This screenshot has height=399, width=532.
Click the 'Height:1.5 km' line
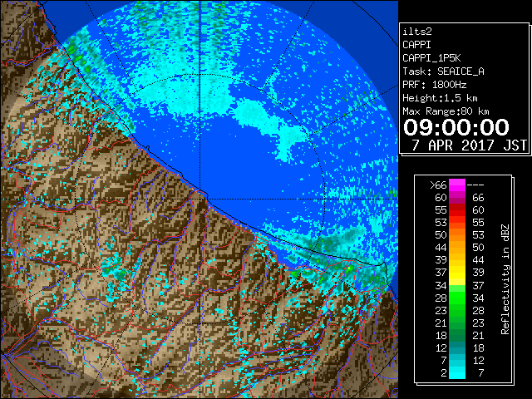(440, 98)
